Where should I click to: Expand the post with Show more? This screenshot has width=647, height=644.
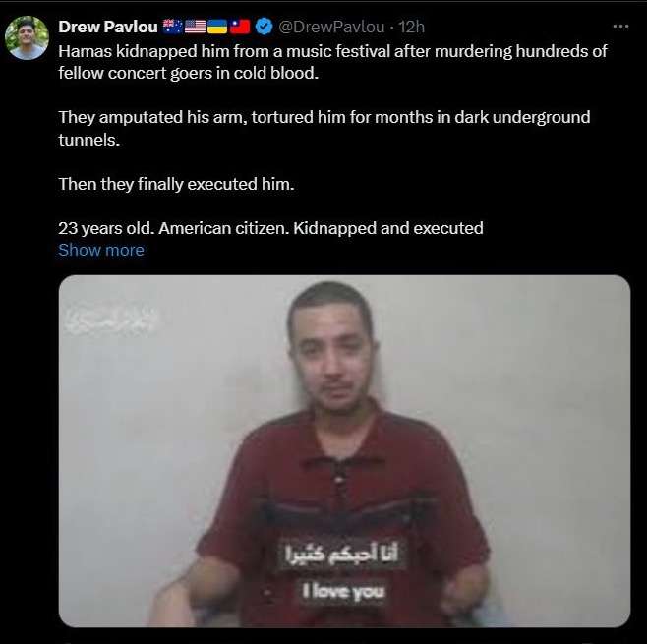[101, 250]
